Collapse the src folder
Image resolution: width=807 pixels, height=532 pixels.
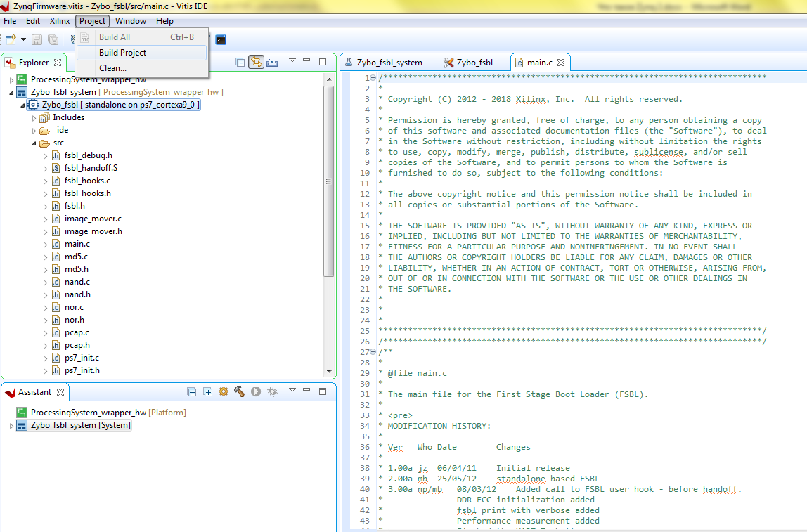[x=34, y=143]
